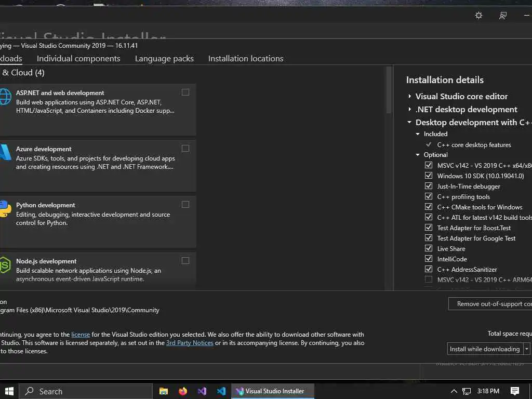Select C++ core desktop features item
The height and width of the screenshot is (399, 532).
point(474,145)
